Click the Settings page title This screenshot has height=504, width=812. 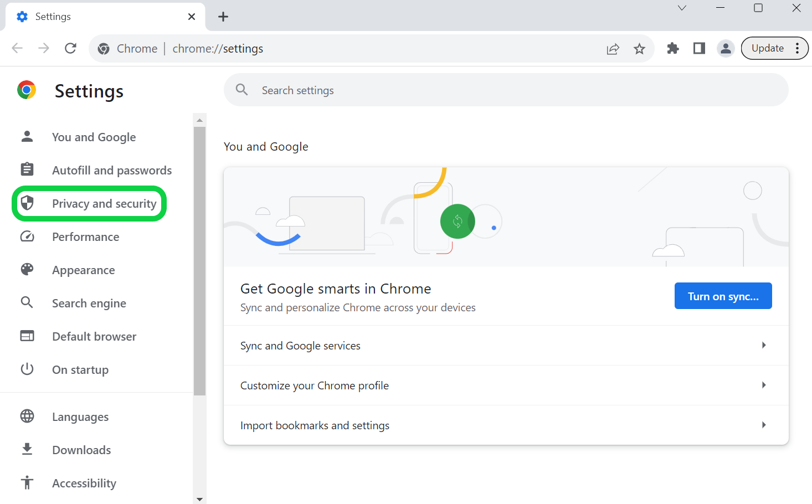click(x=89, y=91)
